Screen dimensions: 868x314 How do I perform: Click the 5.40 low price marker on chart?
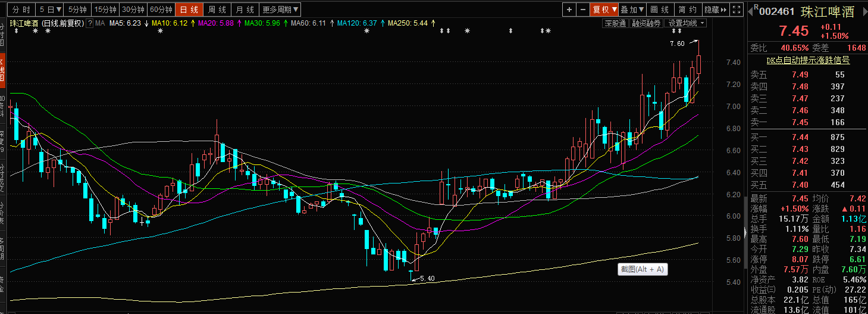pos(427,278)
